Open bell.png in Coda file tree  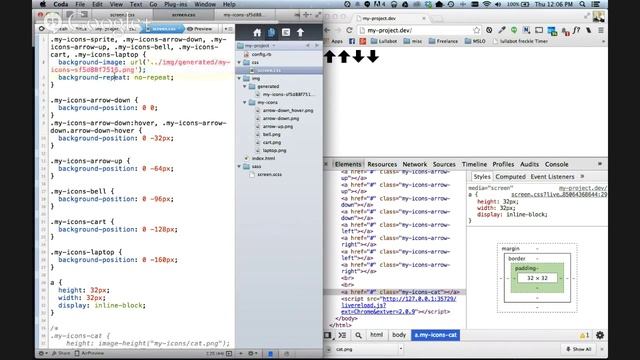[x=271, y=134]
